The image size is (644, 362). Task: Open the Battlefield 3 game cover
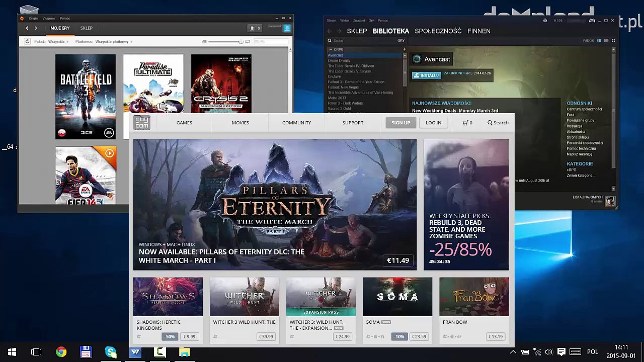point(86,97)
